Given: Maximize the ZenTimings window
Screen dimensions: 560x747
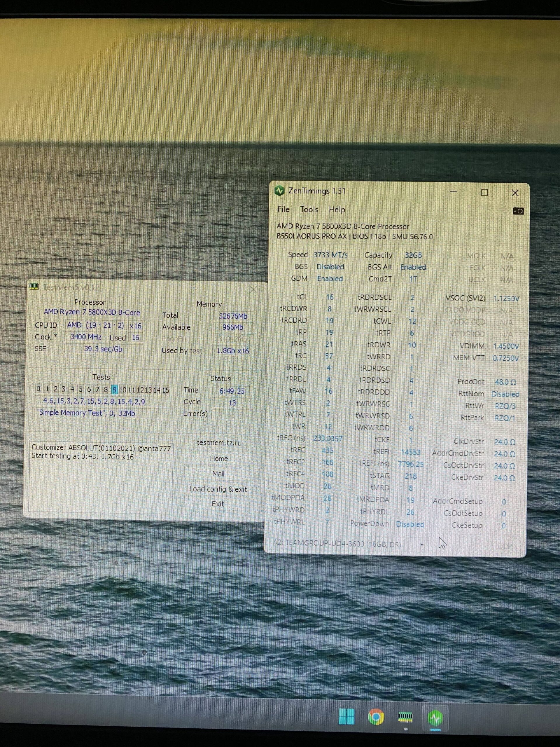Looking at the screenshot, I should pyautogui.click(x=484, y=193).
